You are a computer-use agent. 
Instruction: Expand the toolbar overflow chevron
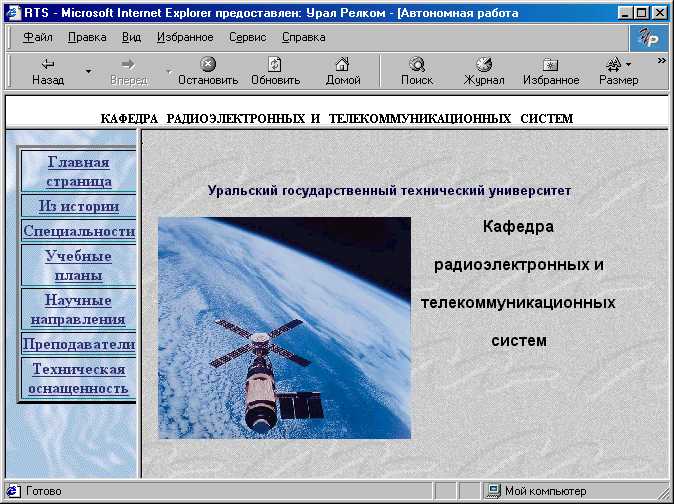coord(662,61)
